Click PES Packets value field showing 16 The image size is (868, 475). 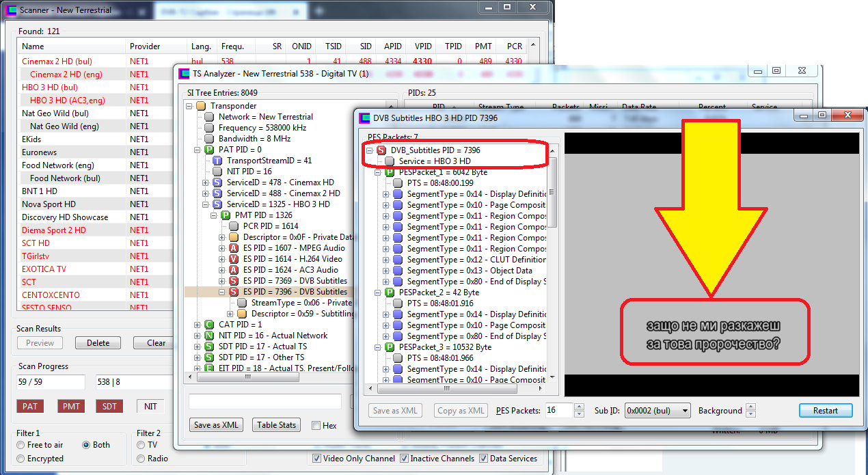[x=559, y=411]
